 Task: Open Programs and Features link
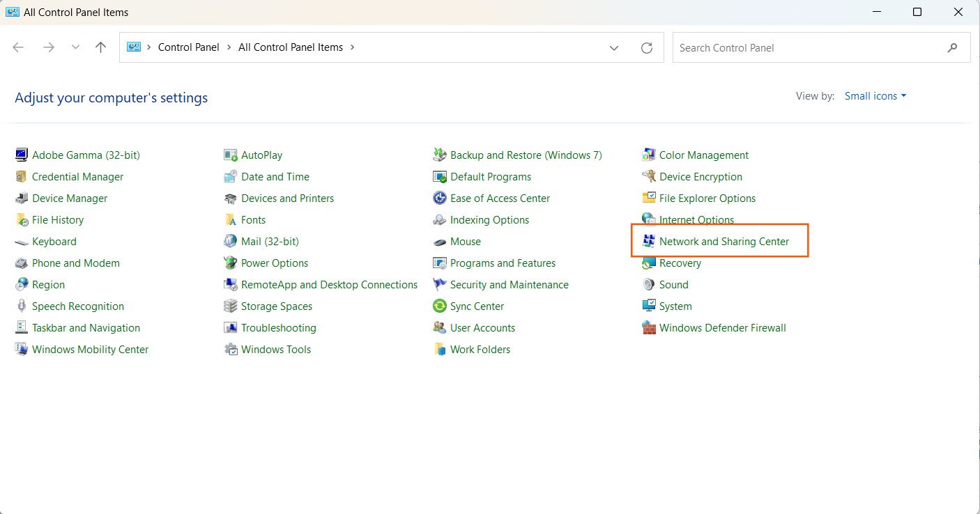click(503, 263)
